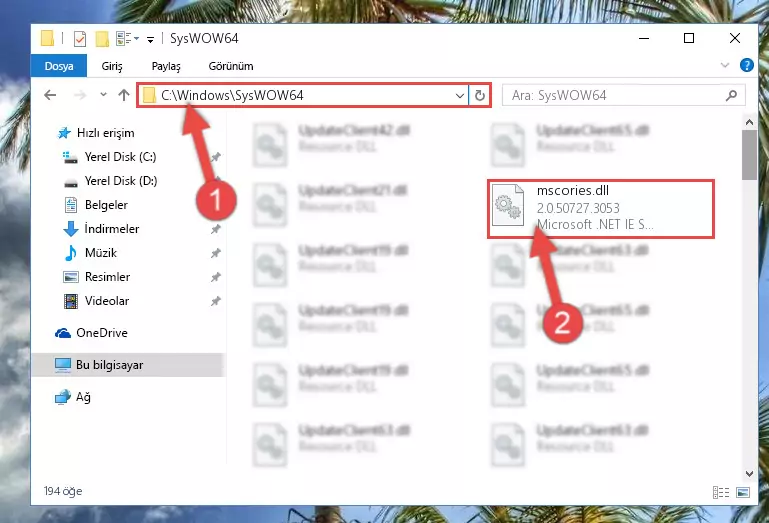
Task: Open the Customize Quick Access Toolbar dropdown
Action: pyautogui.click(x=150, y=39)
